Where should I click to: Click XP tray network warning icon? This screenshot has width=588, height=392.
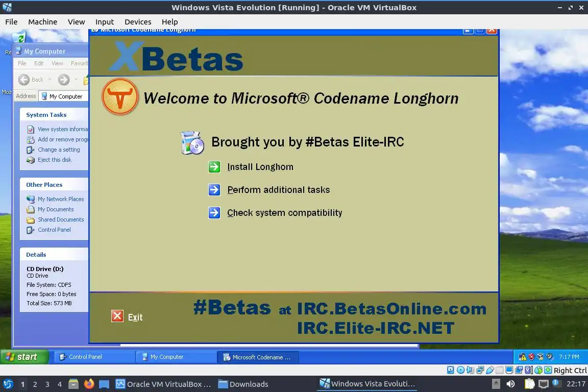(523, 357)
